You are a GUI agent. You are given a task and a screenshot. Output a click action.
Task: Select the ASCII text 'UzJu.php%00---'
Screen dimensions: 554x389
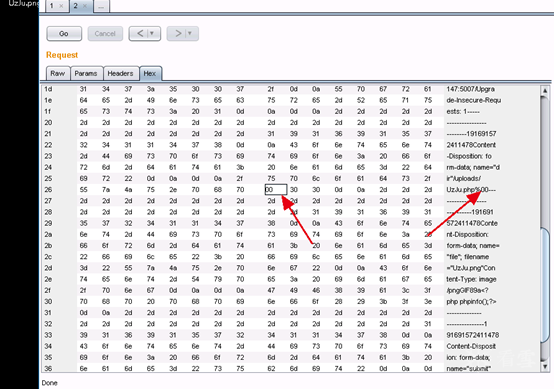click(x=471, y=190)
